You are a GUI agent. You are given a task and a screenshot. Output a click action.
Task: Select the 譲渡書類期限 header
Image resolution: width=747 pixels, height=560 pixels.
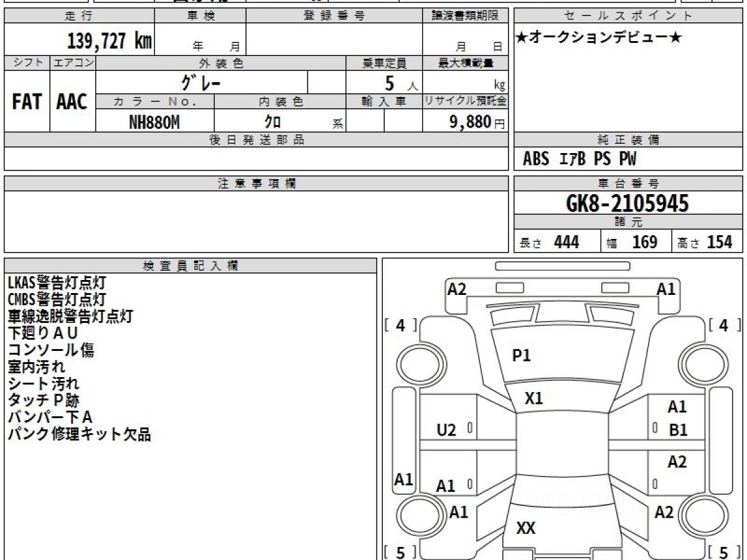tap(466, 16)
